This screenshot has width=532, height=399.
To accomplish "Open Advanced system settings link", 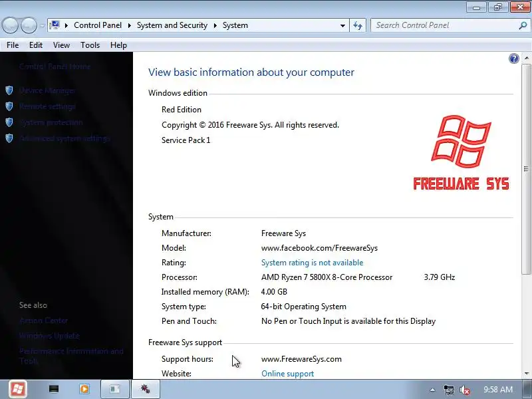I will 65,138.
